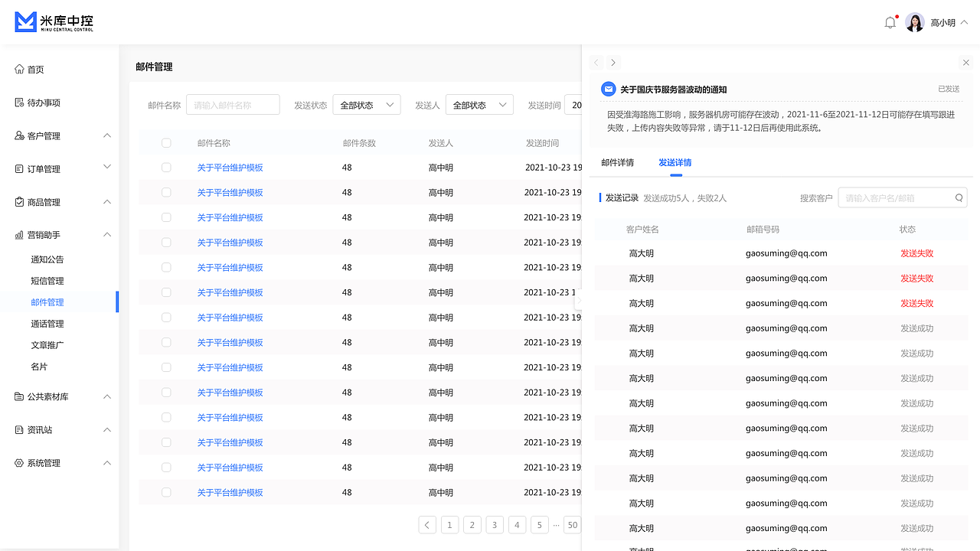
Task: Check the last row's checkbox
Action: coord(166,493)
